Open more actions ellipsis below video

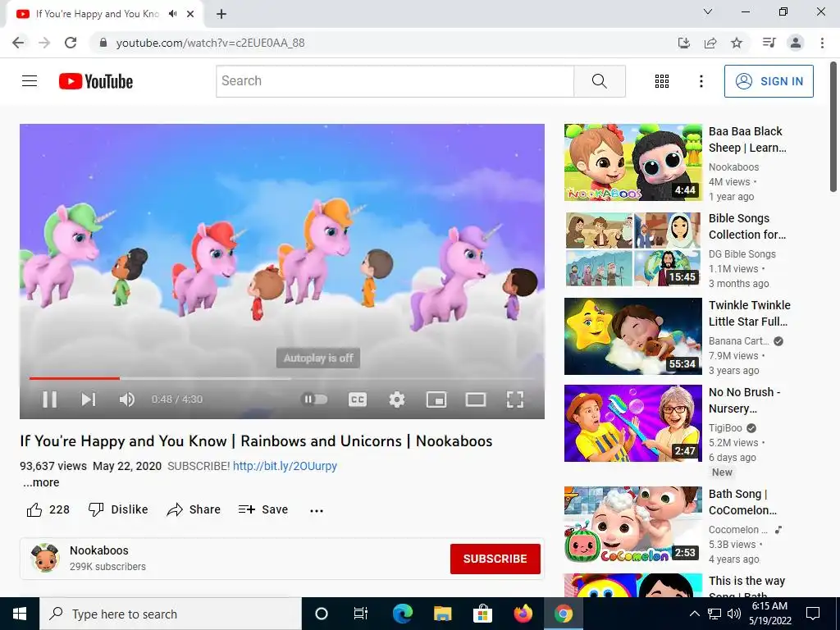coord(317,510)
